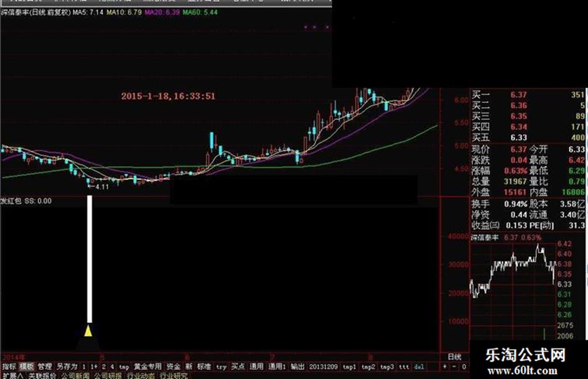The height and width of the screenshot is (379, 588).
Task: Click the 内盘 16806 value
Action: click(573, 192)
